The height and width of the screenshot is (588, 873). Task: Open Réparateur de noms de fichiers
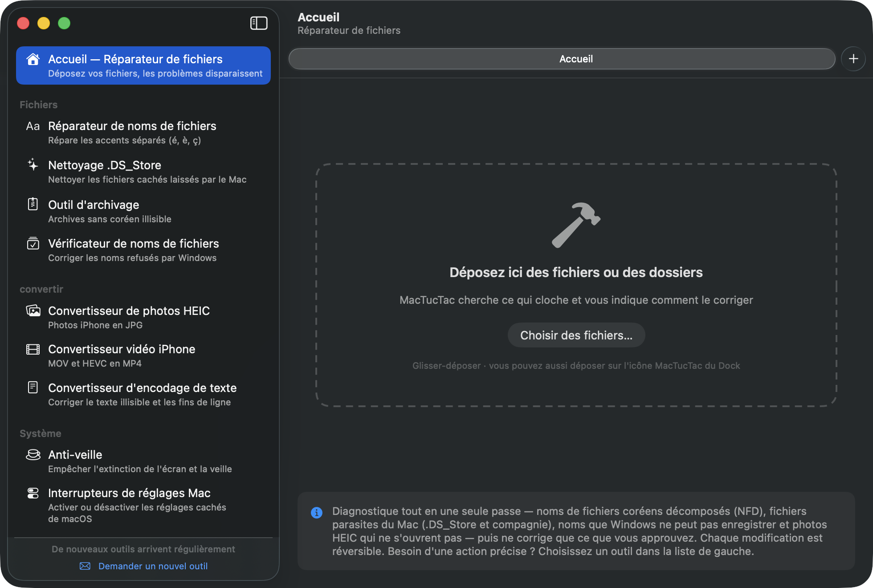[143, 132]
